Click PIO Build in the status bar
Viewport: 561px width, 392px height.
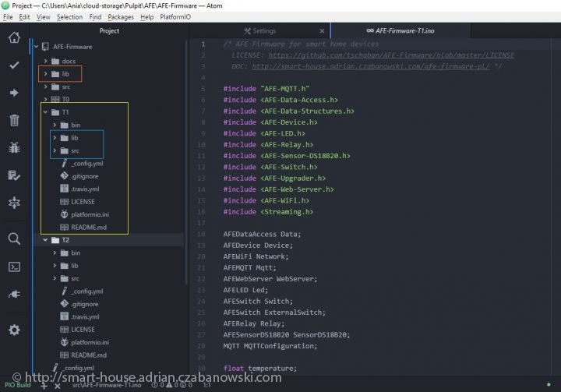[x=18, y=385]
